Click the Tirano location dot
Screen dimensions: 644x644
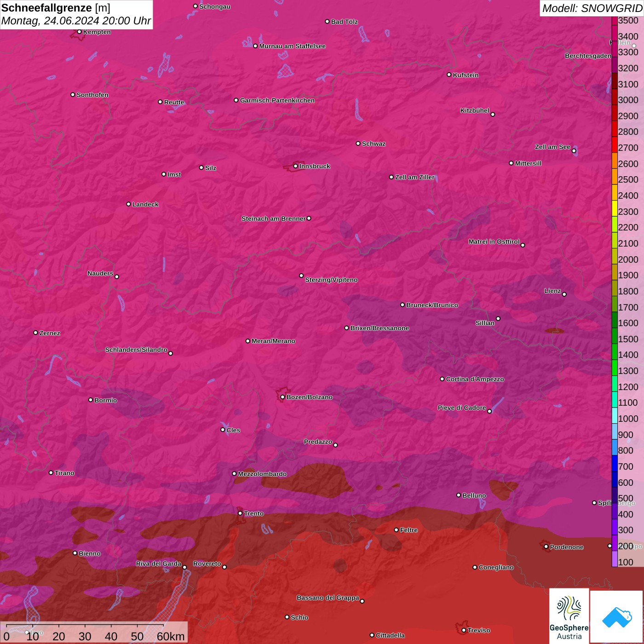point(51,473)
